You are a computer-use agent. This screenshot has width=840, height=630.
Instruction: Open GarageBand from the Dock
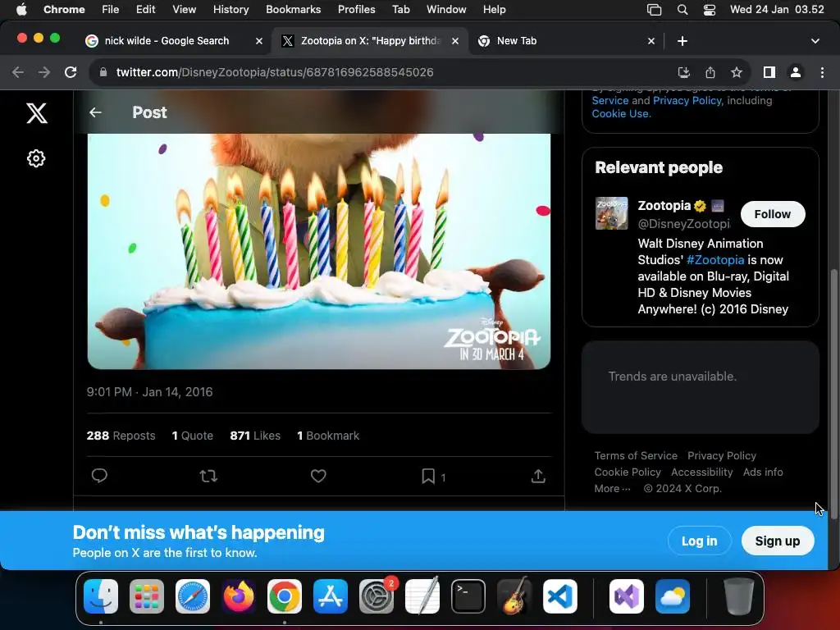click(514, 596)
